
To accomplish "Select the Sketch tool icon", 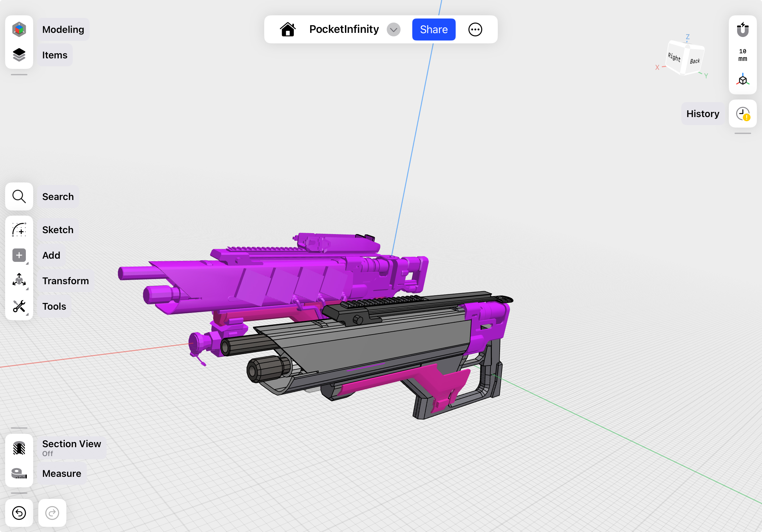I will pyautogui.click(x=19, y=230).
